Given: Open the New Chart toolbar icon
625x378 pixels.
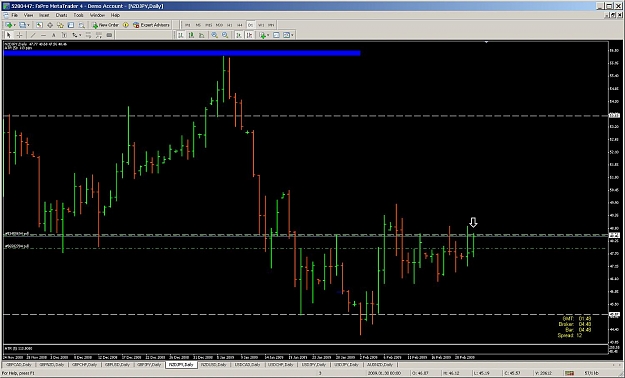Looking at the screenshot, I should [x=8, y=25].
